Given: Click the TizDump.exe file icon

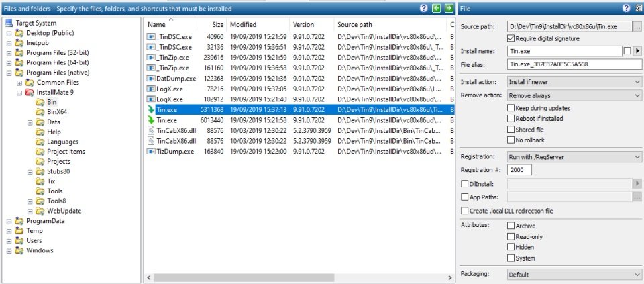Looking at the screenshot, I should click(151, 152).
